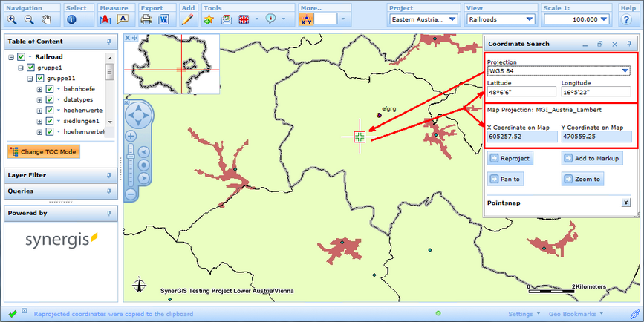Click the map image tool icon
Image resolution: width=644 pixels, height=322 pixels.
[227, 19]
